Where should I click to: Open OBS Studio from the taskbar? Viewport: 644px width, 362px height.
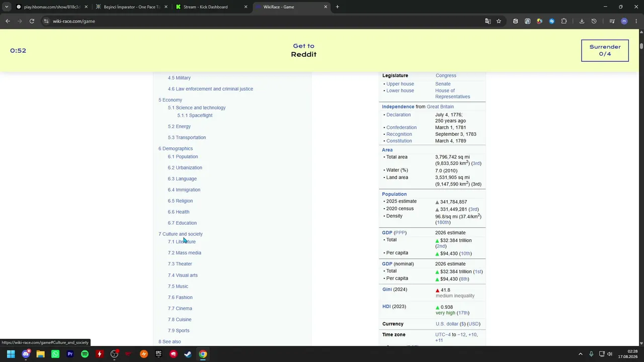click(114, 354)
